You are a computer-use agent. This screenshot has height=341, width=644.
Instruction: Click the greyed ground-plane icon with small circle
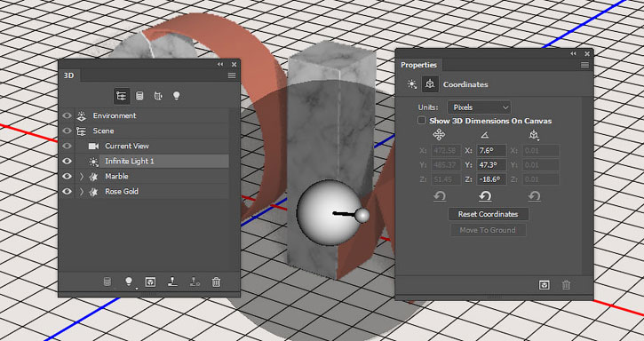[x=195, y=282]
